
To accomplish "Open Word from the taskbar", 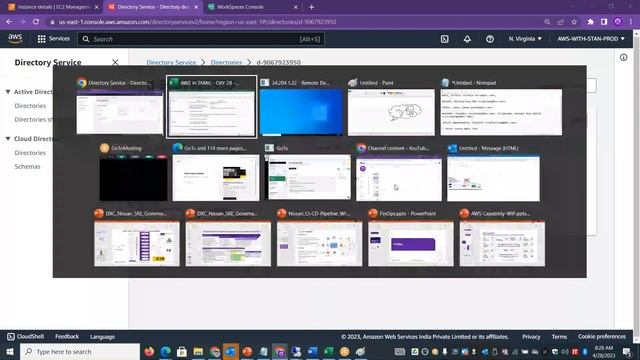I will (312, 351).
